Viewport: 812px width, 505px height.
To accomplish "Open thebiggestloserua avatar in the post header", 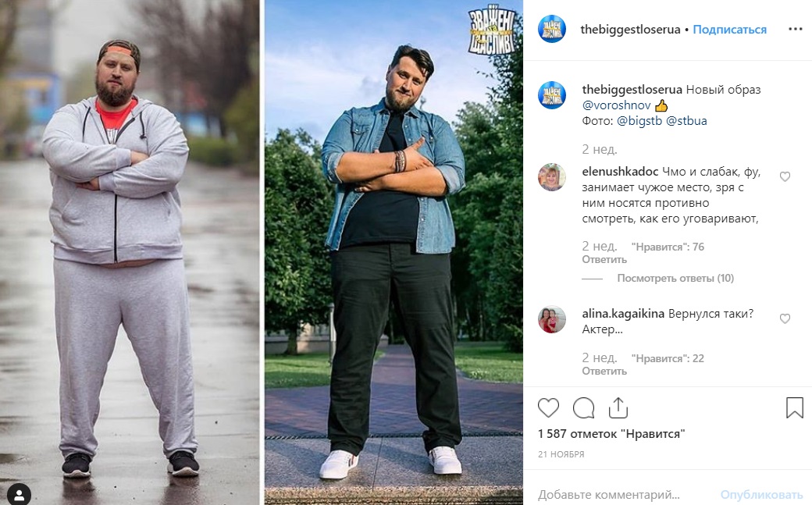I will tap(552, 29).
